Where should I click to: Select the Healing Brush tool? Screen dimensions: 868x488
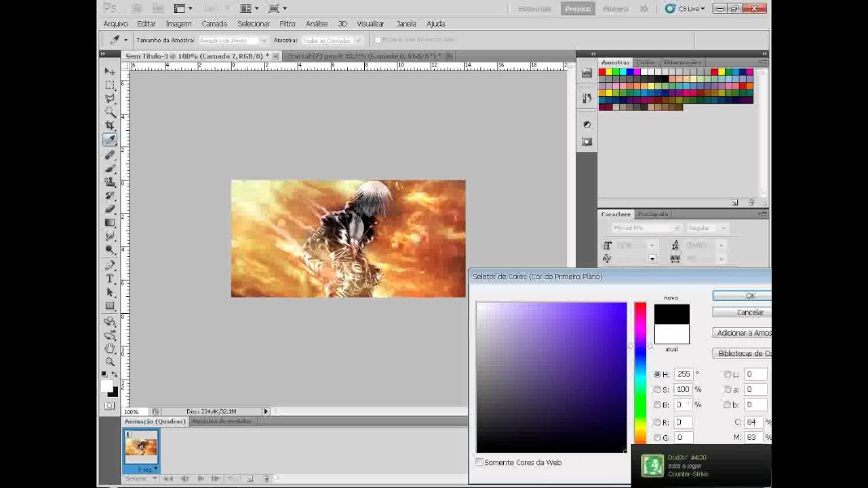110,155
